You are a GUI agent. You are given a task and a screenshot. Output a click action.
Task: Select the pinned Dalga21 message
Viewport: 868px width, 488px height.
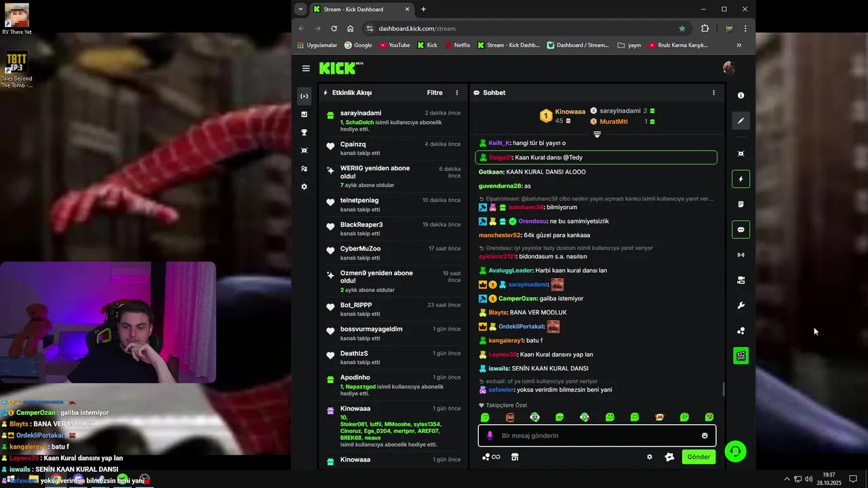pos(596,157)
